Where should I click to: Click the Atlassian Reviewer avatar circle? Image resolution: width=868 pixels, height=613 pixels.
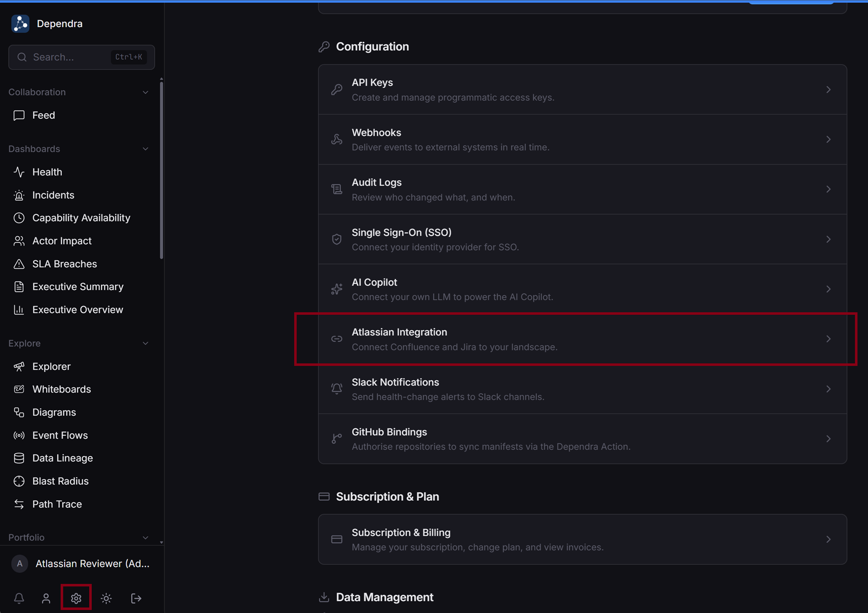[20, 563]
